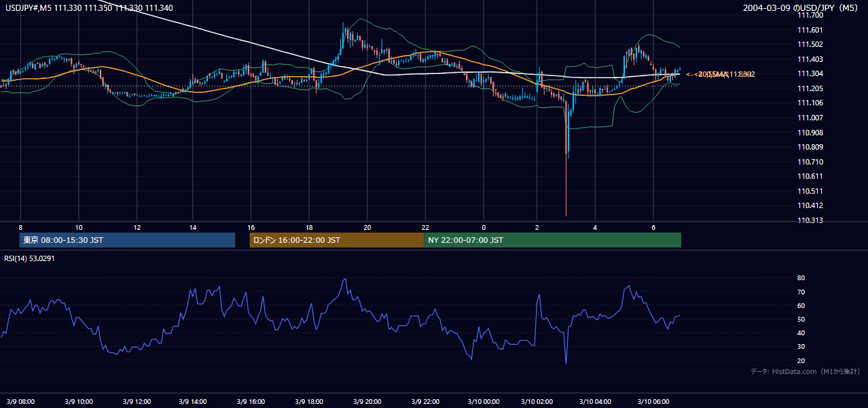Click the RSI axis level 20
This screenshot has height=408, width=868.
coord(801,360)
